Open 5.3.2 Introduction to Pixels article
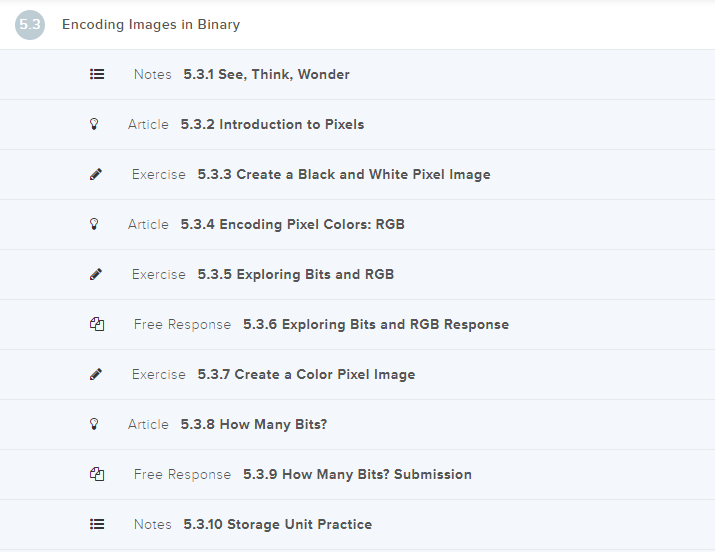The image size is (715, 552). pos(272,124)
